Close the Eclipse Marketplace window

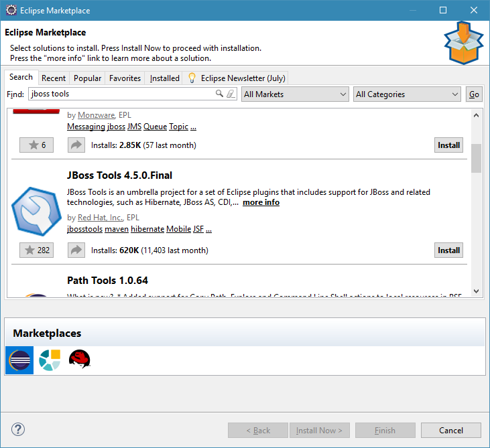474,10
